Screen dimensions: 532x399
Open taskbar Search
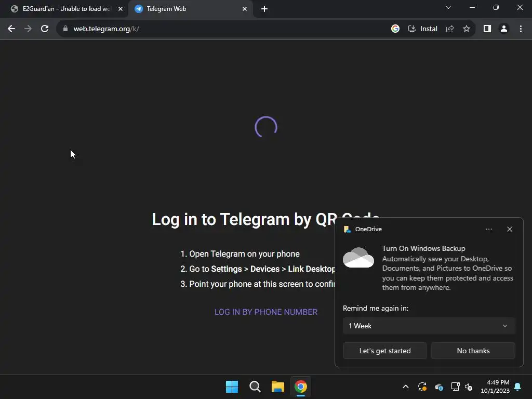(255, 387)
